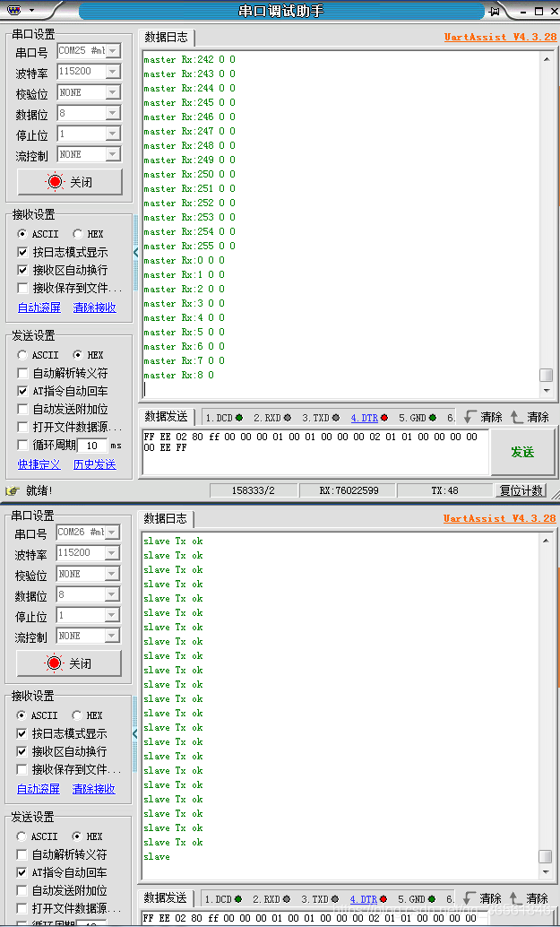
Task: Open the app menu icon in title bar
Action: [15, 10]
